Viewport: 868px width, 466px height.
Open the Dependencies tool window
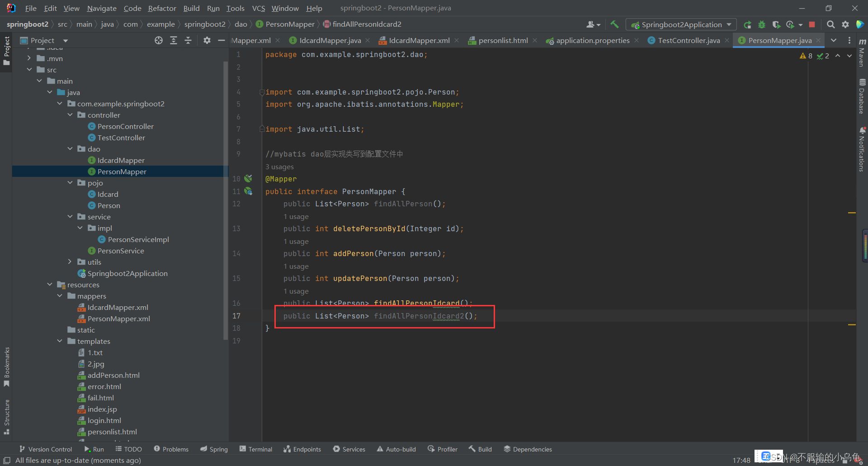coord(528,449)
